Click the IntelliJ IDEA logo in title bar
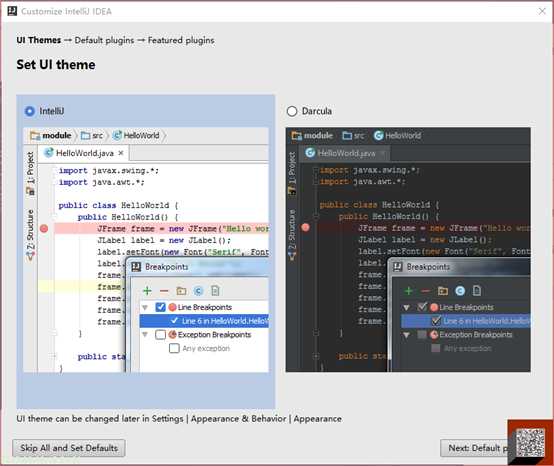Screen dimensions: 554x466 pos(12,11)
